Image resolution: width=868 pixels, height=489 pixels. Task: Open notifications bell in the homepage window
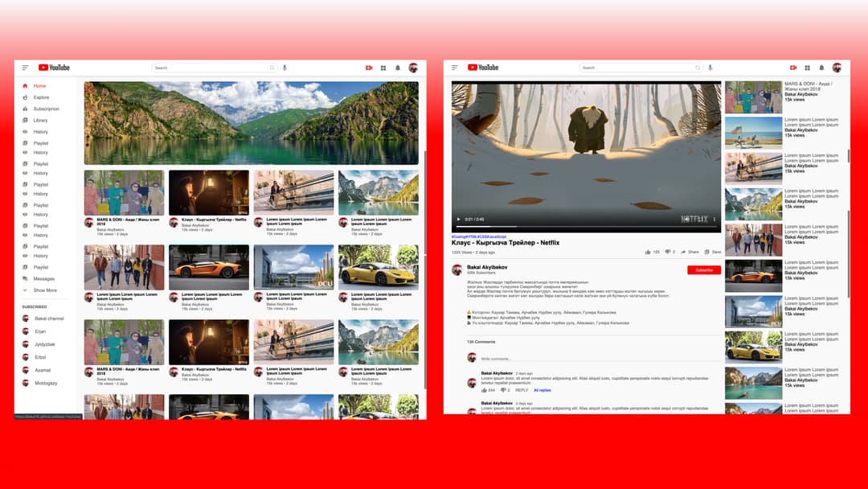coord(398,68)
